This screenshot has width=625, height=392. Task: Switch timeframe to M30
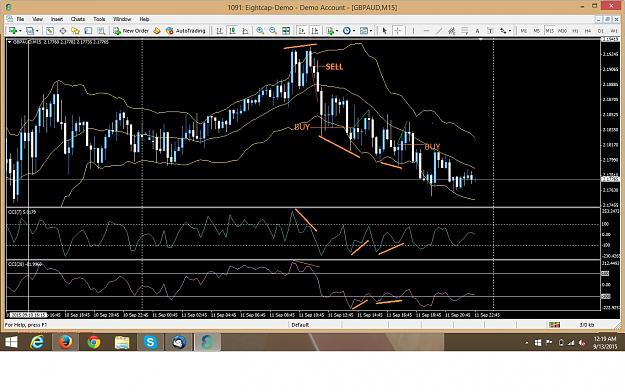coord(562,31)
